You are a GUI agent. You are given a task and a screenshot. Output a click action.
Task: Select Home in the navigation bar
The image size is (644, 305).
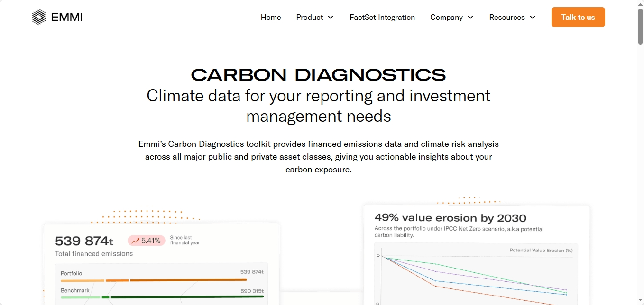pyautogui.click(x=270, y=17)
